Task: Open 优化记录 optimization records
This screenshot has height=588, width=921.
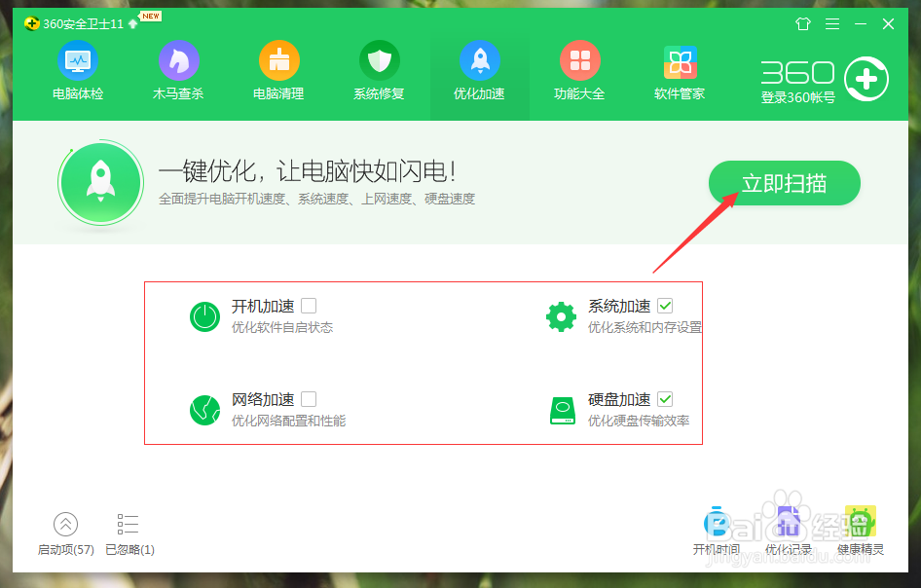Action: (x=789, y=531)
